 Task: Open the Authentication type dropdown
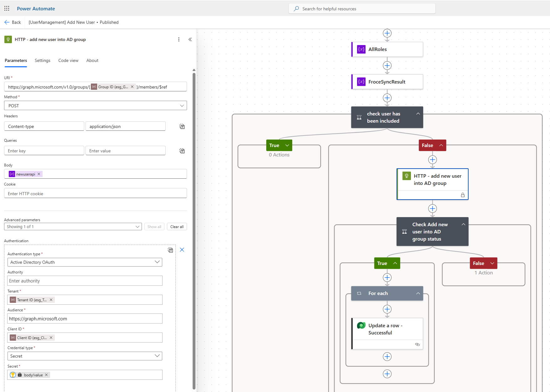pyautogui.click(x=85, y=262)
